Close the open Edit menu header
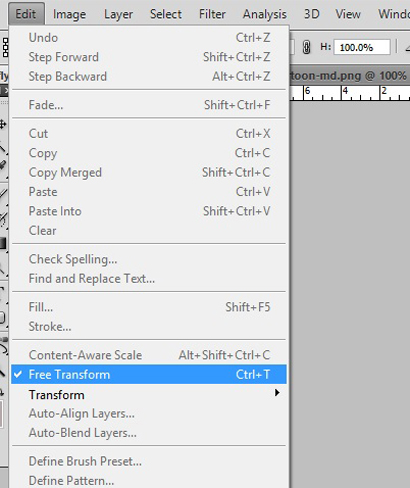Viewport: 410px width, 488px height. [26, 14]
